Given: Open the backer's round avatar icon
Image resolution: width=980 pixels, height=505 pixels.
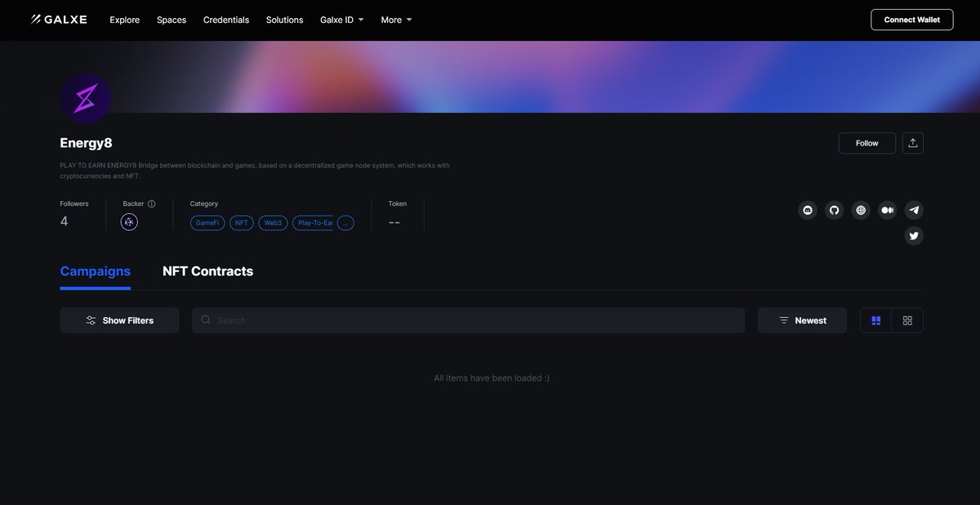Looking at the screenshot, I should pos(129,222).
